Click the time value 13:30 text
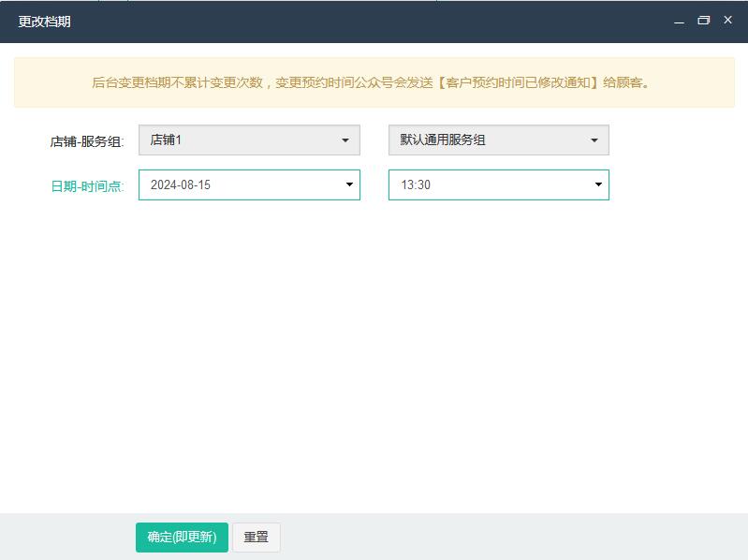 [416, 185]
